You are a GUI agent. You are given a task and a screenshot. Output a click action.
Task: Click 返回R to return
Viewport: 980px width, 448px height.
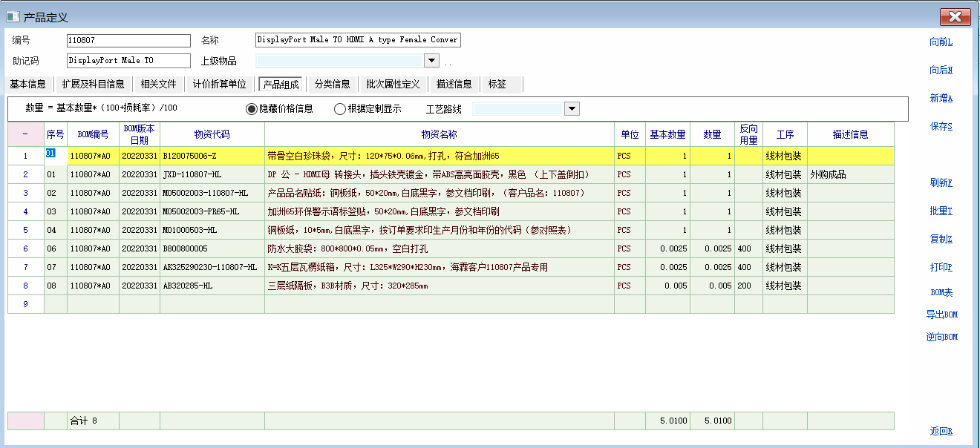pos(941,431)
